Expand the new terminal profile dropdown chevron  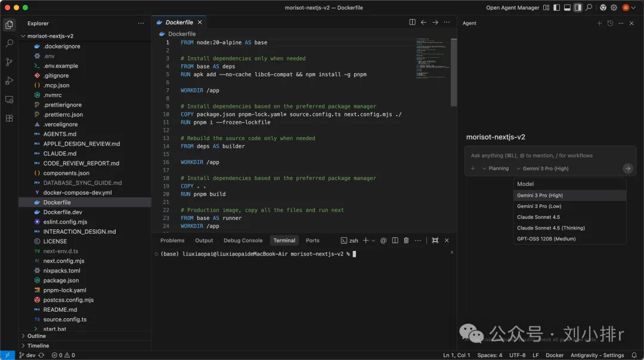pos(373,240)
